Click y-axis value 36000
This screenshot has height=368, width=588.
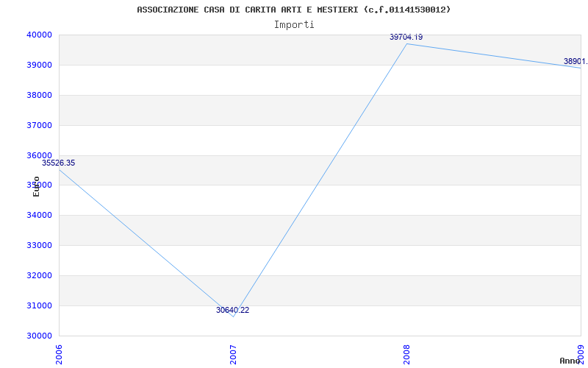click(39, 155)
